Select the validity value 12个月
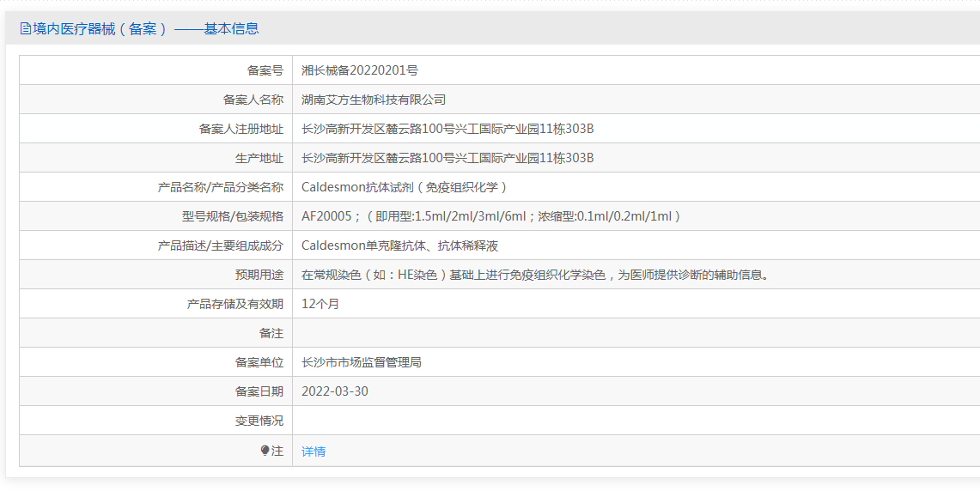The image size is (980, 503). coord(320,305)
